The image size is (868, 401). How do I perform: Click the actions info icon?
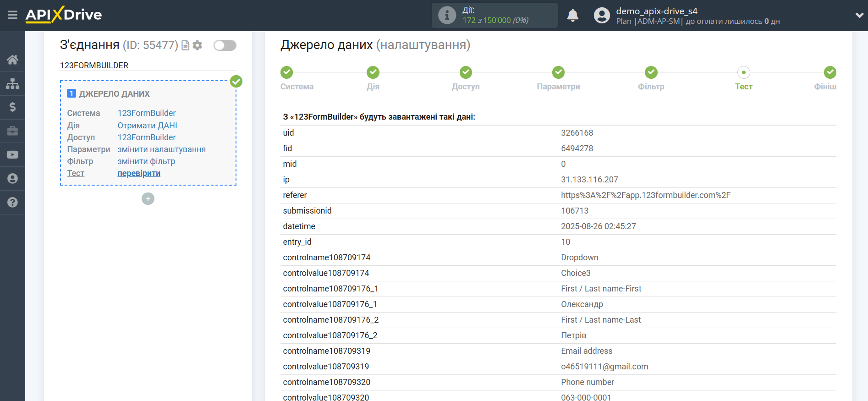pyautogui.click(x=447, y=16)
